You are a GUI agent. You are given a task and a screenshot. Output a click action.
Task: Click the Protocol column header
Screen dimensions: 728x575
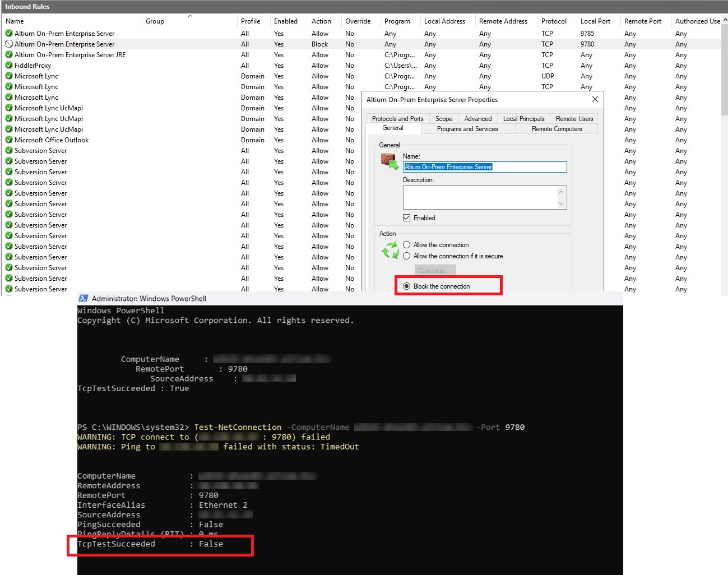558,21
